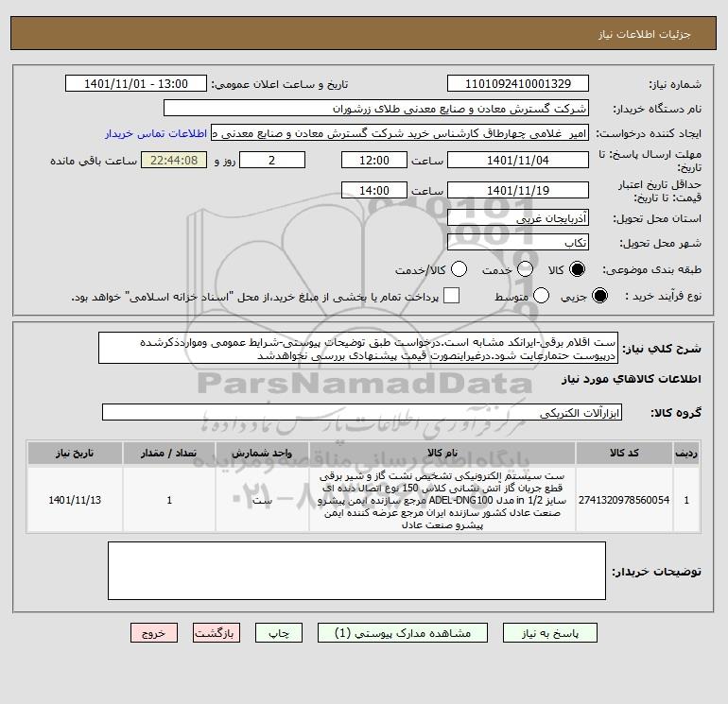This screenshot has width=728, height=704.
Task: Click the general need description text box
Action: 358,348
